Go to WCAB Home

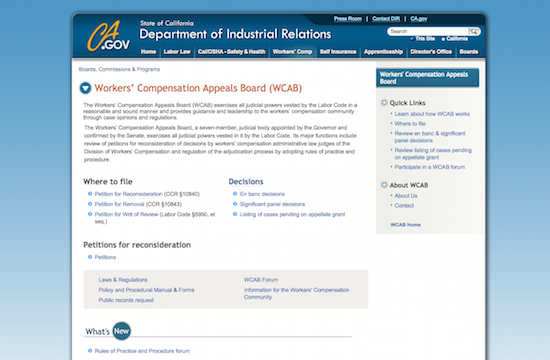point(405,225)
